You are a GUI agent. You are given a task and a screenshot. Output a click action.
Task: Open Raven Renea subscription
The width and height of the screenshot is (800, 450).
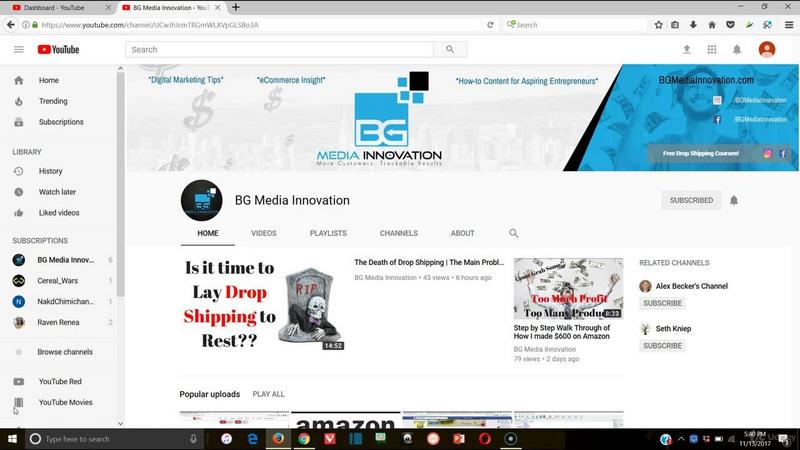point(59,323)
